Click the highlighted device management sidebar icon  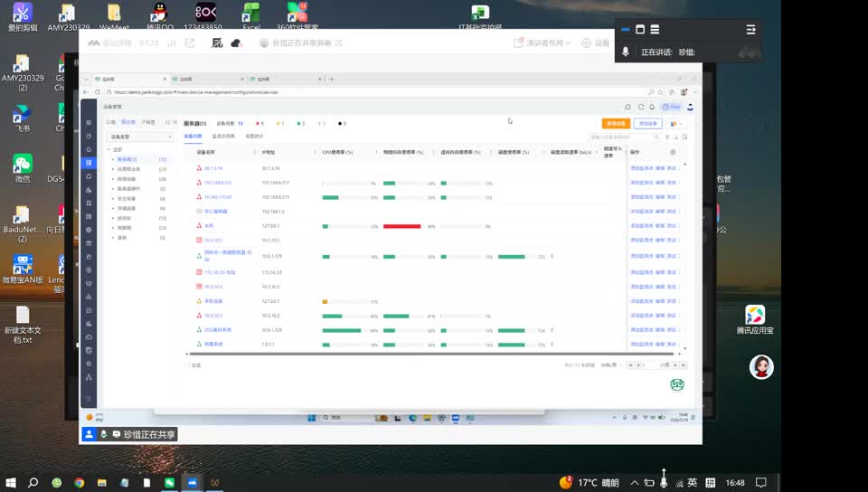click(89, 163)
